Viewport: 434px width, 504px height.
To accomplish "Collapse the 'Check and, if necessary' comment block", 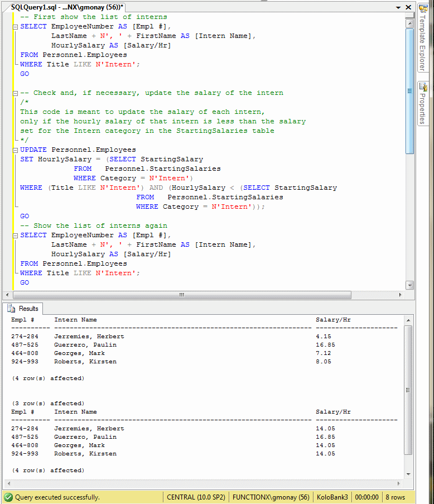I will (15, 93).
